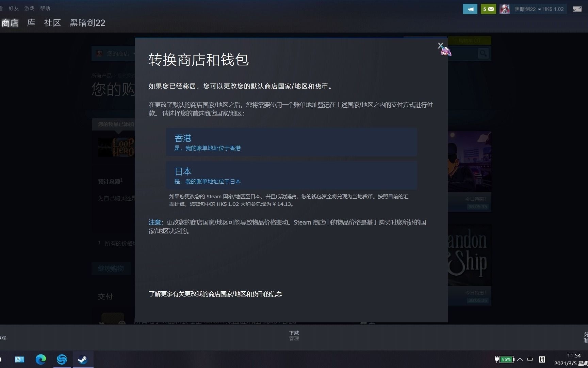Click the 所有产品 breadcrumb link
Screen dimensions: 588x368
pos(101,76)
